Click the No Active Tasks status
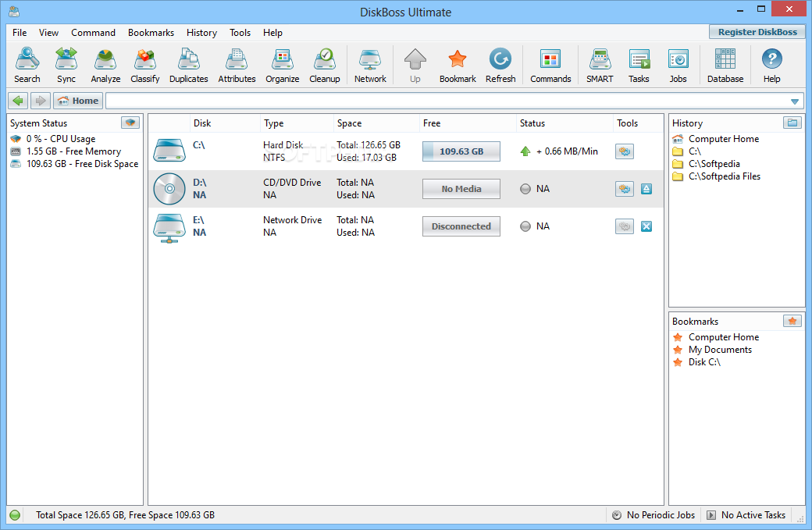 pyautogui.click(x=746, y=515)
